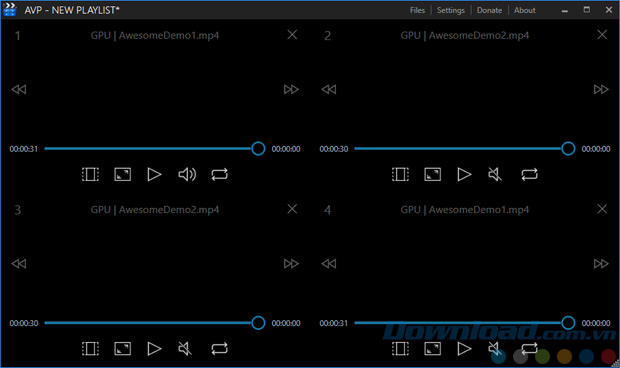Viewport: 620px width, 368px height.
Task: Click the 00:00:00 remaining time in player 2
Action: 596,149
